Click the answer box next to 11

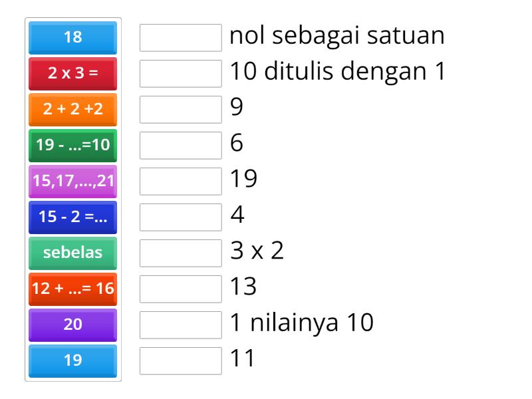180,360
